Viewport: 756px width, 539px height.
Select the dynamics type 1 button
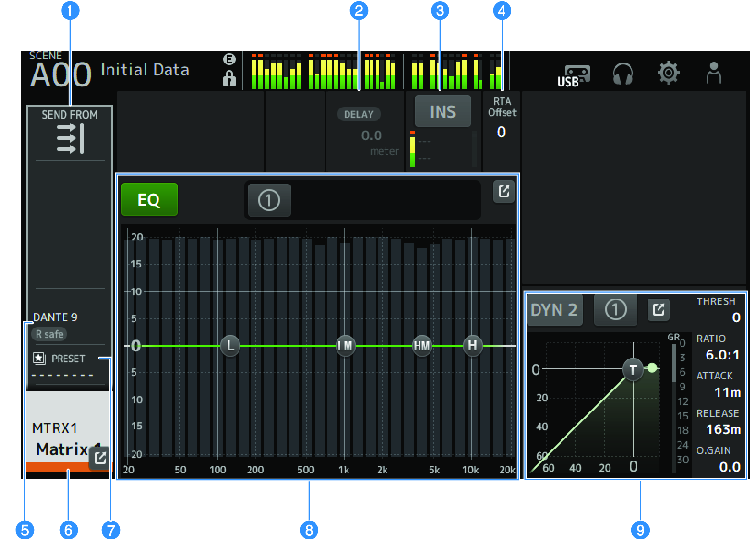click(x=615, y=310)
